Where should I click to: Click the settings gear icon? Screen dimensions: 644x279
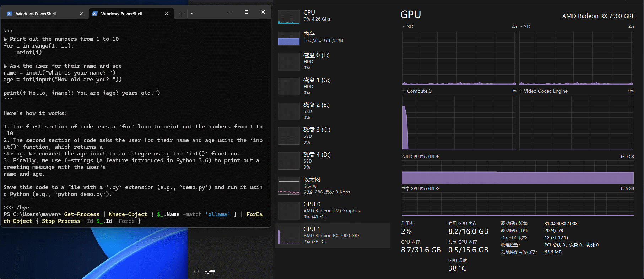196,272
